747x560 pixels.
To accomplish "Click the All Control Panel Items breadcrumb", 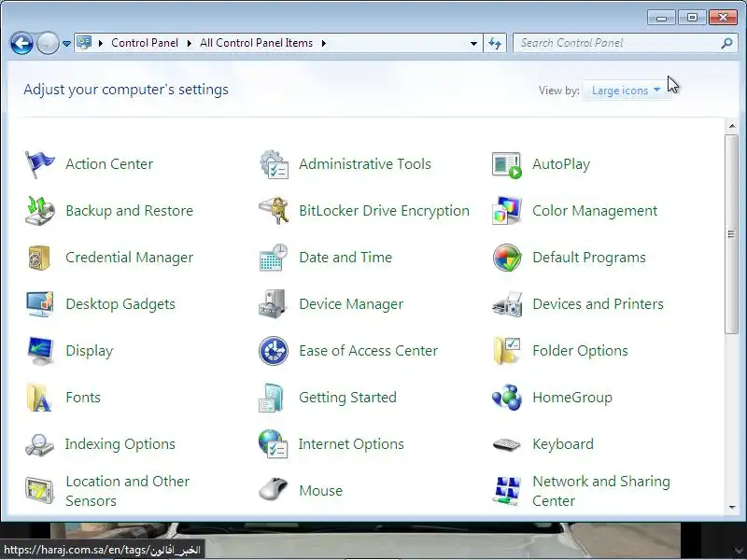I will pos(256,43).
